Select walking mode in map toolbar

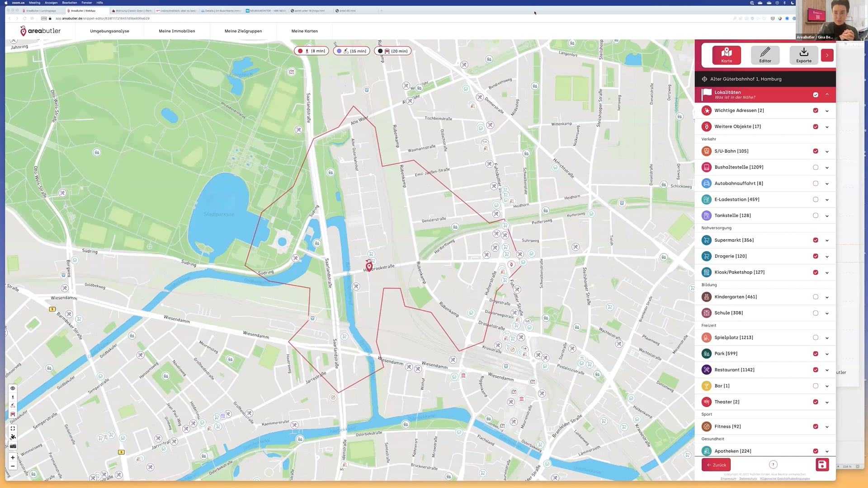click(13, 397)
